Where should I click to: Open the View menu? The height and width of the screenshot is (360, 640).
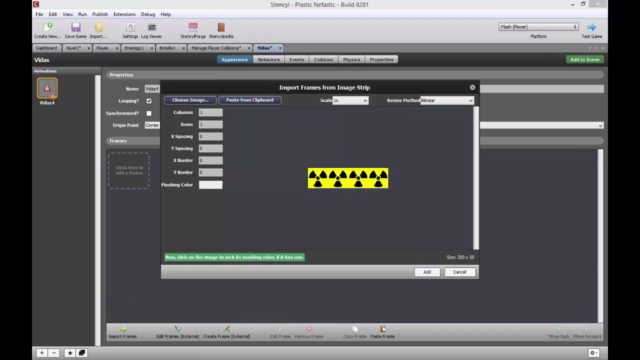pos(67,14)
